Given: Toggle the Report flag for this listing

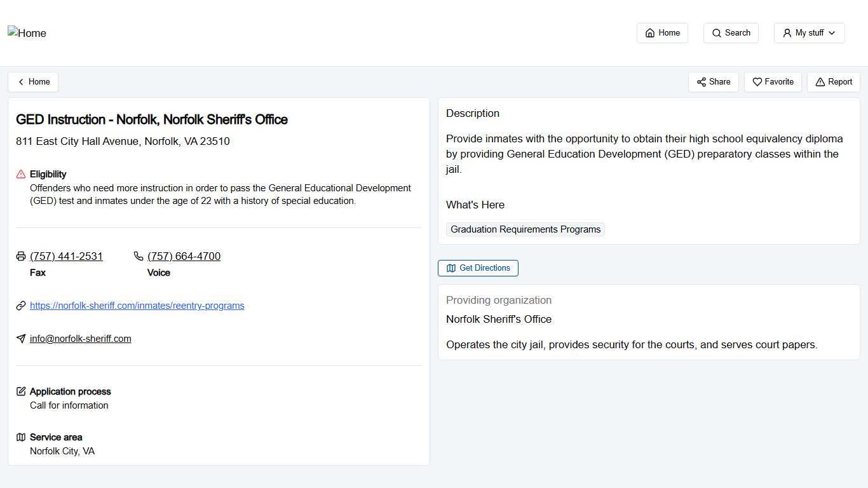Looking at the screenshot, I should tap(833, 82).
